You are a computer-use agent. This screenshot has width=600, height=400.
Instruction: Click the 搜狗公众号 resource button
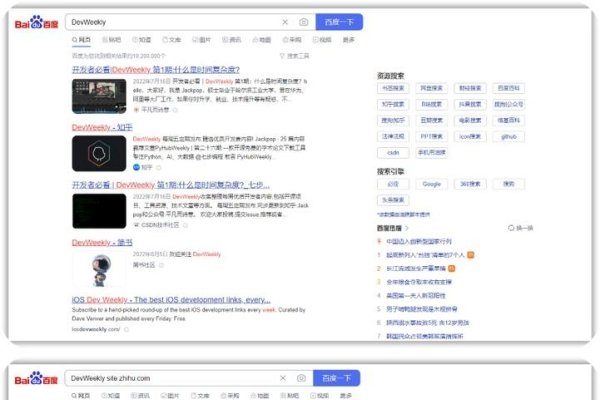pos(509,104)
